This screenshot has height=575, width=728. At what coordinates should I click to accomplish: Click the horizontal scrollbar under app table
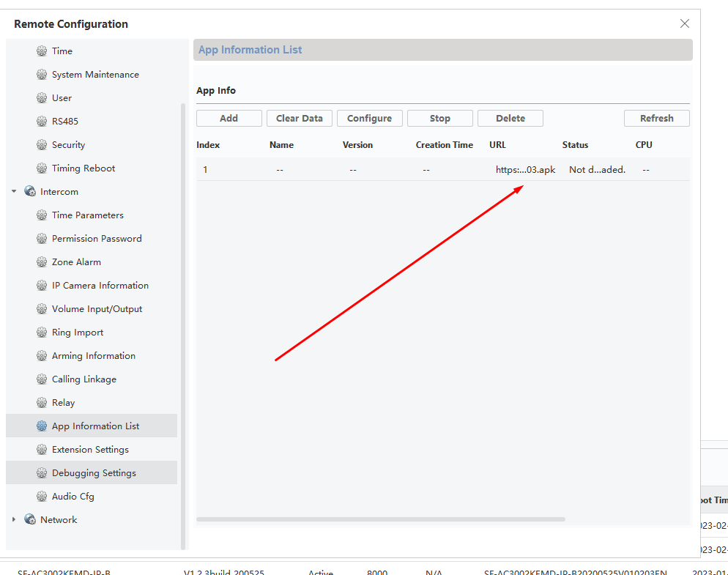tap(381, 519)
